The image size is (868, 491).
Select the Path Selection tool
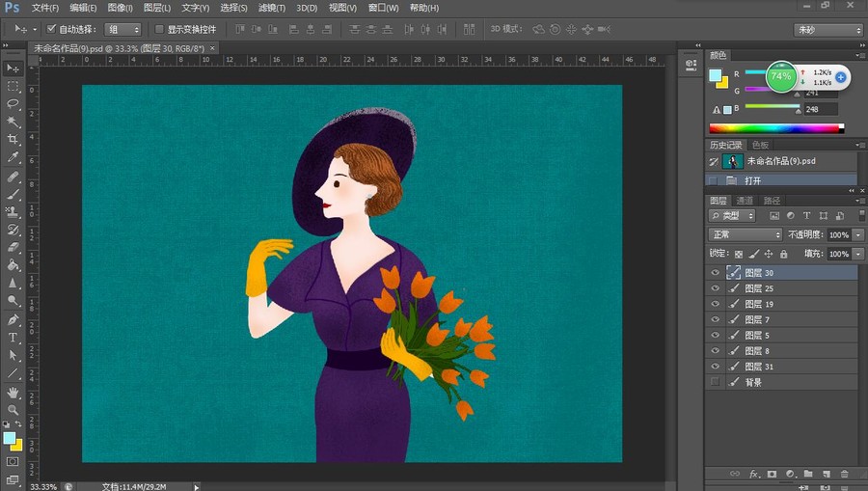(13, 355)
